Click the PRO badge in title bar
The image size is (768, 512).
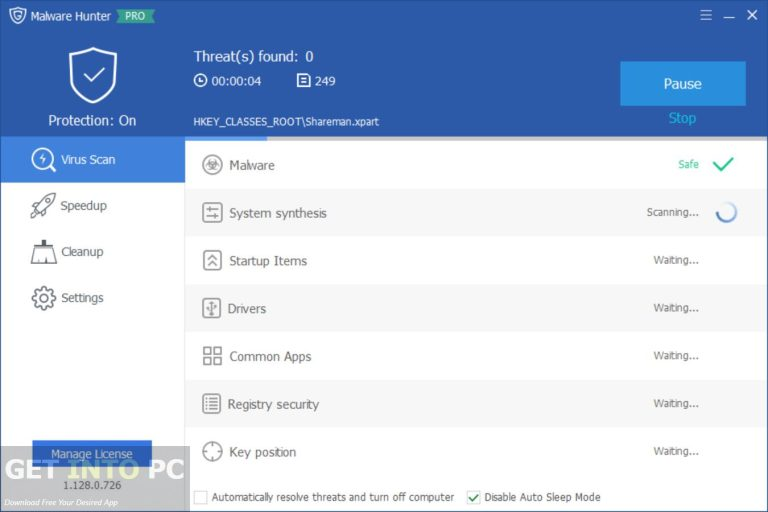135,16
